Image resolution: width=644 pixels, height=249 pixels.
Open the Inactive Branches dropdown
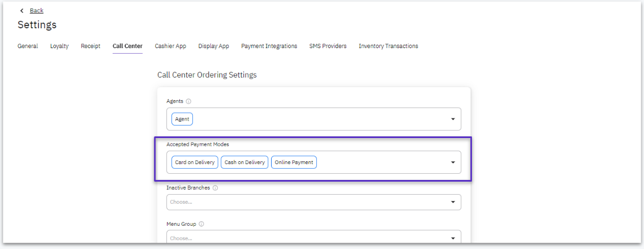pyautogui.click(x=314, y=202)
